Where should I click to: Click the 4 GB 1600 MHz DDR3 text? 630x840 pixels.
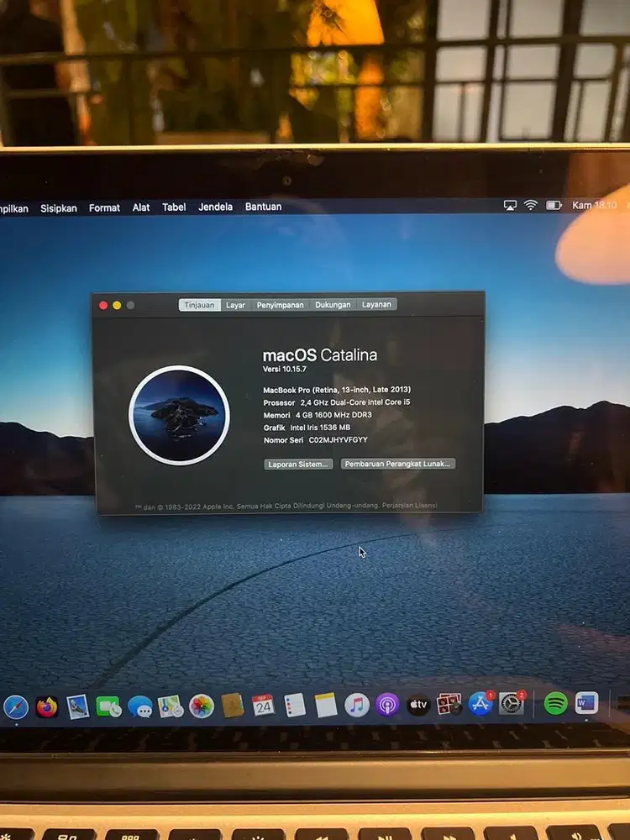coord(333,415)
